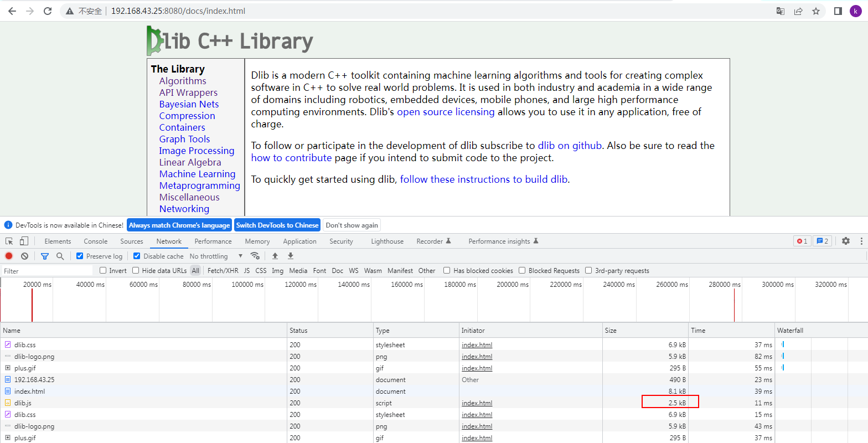Uncheck the Disable cache checkbox
The height and width of the screenshot is (443, 868).
137,256
